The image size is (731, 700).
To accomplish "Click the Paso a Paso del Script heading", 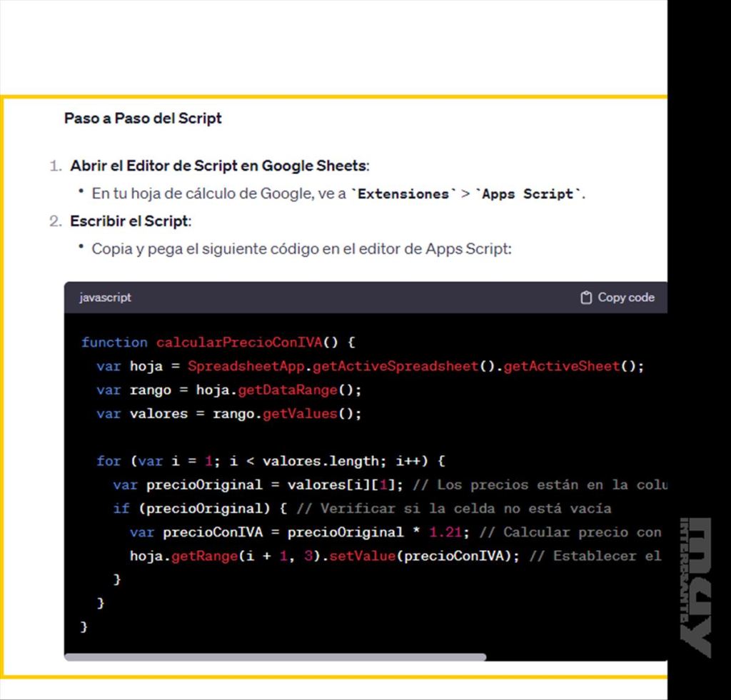I will coord(143,118).
